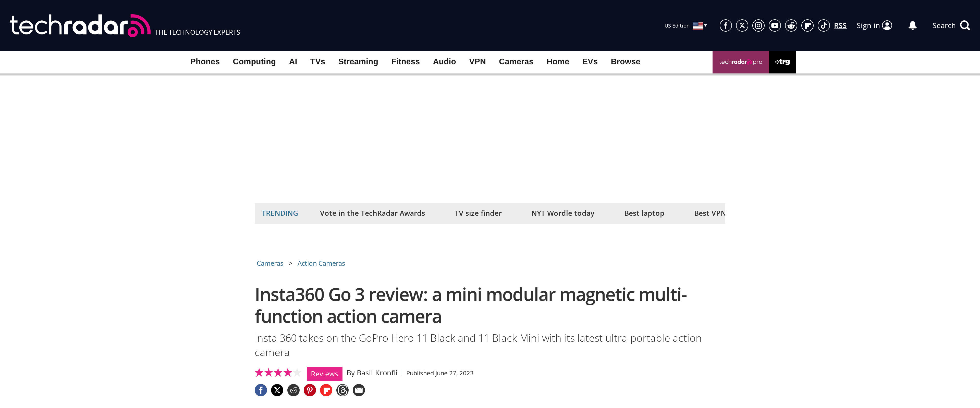Open TechRadar's Reddit icon in header
Viewport: 980px width, 408px height.
(791, 25)
